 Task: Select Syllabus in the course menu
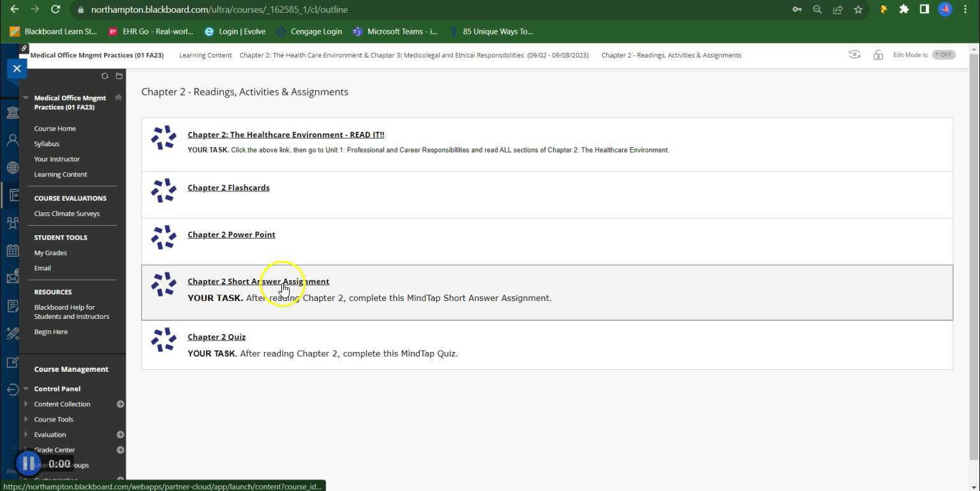[x=46, y=143]
